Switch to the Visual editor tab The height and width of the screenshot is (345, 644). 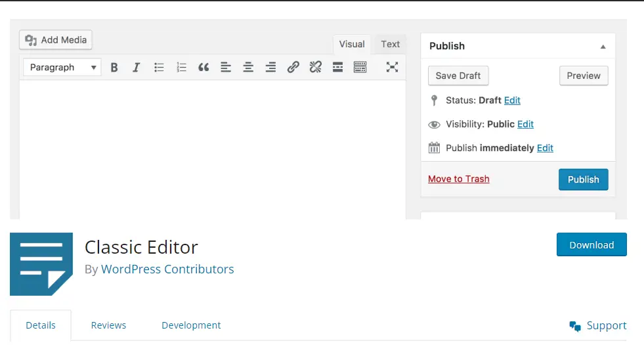(x=352, y=45)
